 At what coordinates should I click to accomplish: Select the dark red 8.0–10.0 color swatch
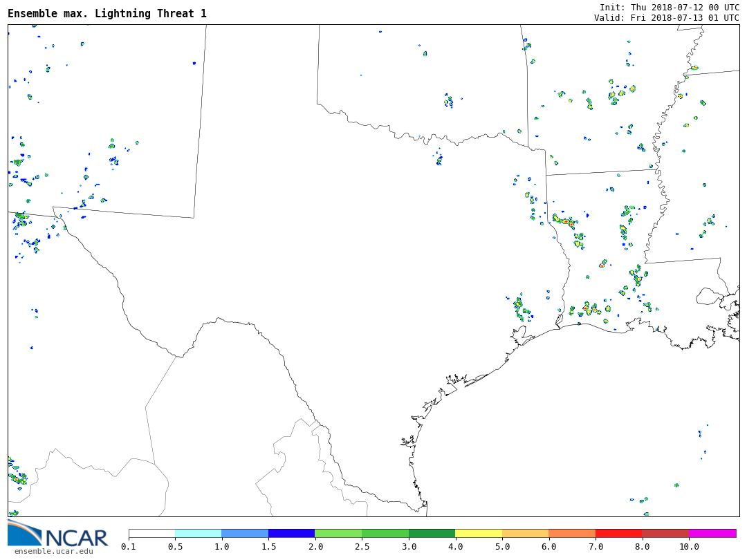(x=665, y=534)
